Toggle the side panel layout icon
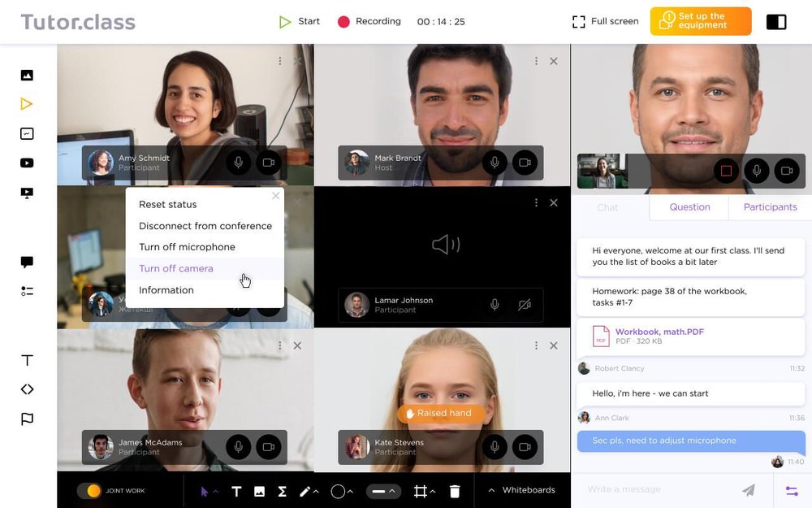 coord(776,22)
